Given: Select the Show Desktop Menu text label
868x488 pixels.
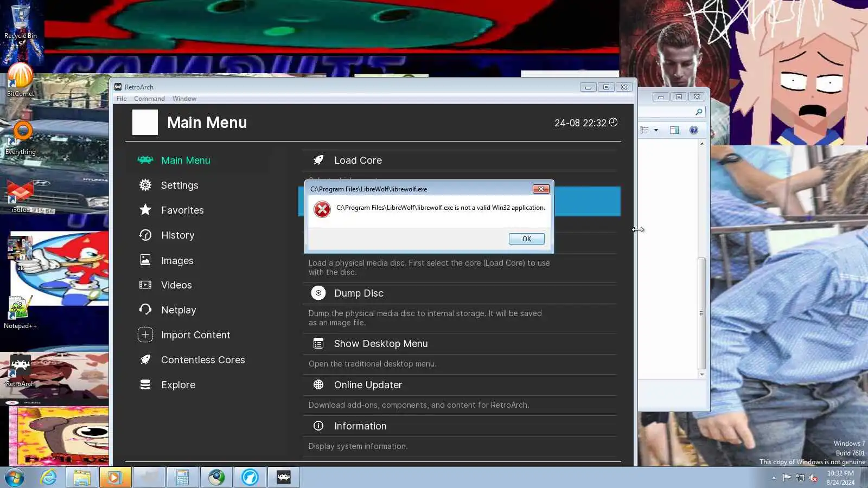Looking at the screenshot, I should pos(381,344).
